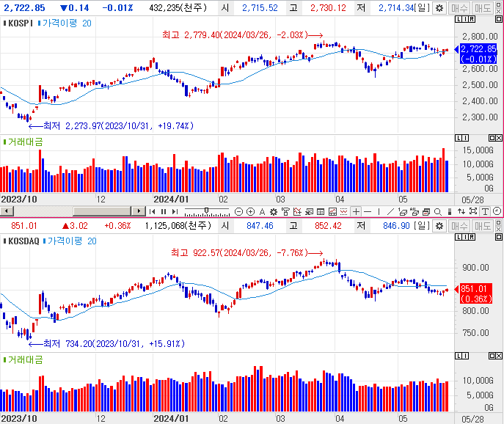Toggle R on KOSDAQ price pane
Viewport: 504px width, 424px height.
click(472, 237)
